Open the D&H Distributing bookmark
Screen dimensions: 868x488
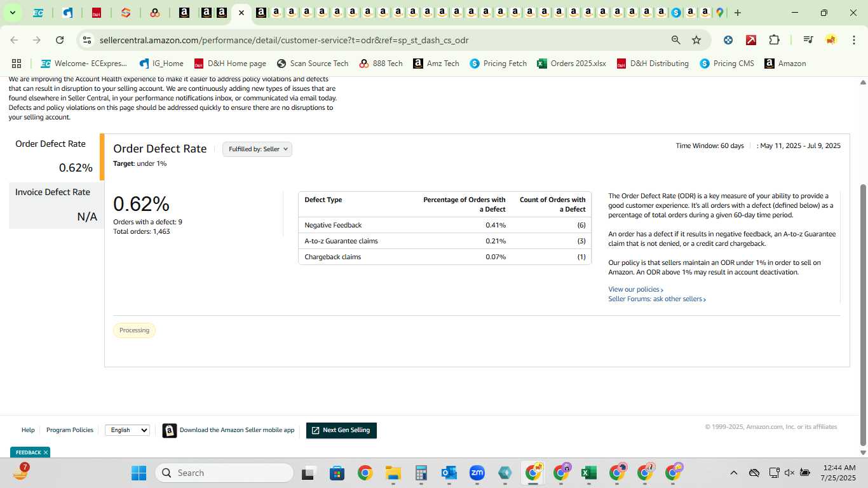(x=653, y=64)
